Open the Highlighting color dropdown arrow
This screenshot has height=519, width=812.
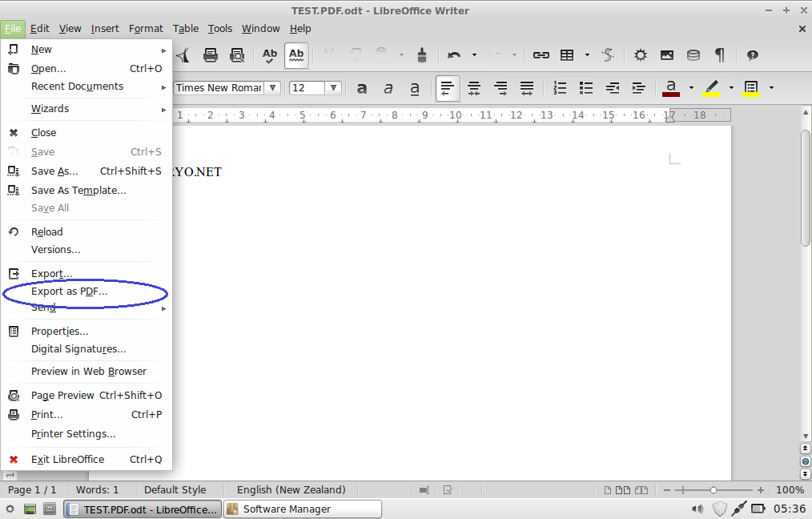click(x=731, y=88)
